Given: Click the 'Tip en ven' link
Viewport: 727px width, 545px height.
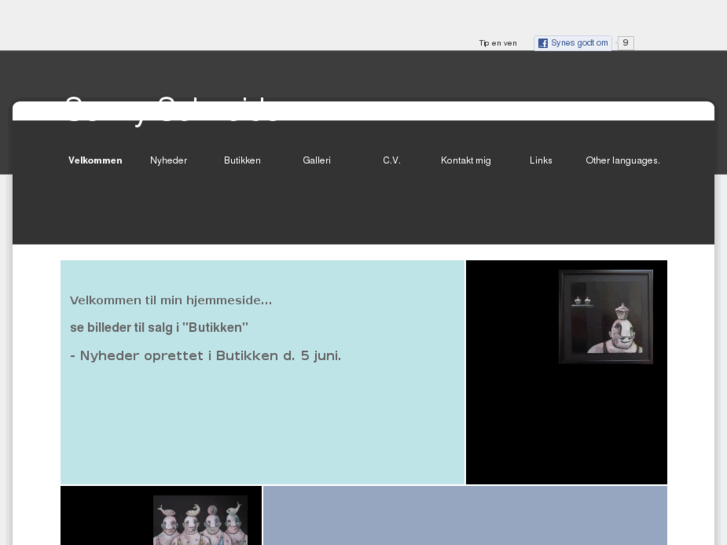Looking at the screenshot, I should (x=498, y=43).
